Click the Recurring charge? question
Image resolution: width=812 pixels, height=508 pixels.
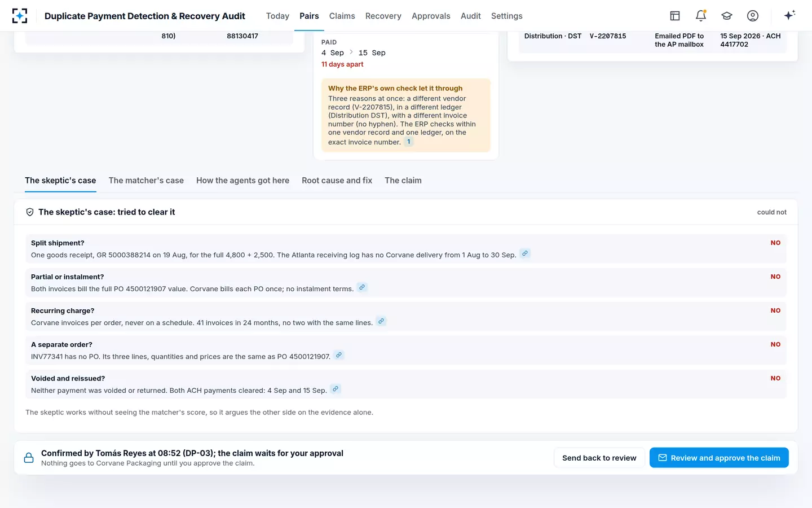click(x=63, y=310)
